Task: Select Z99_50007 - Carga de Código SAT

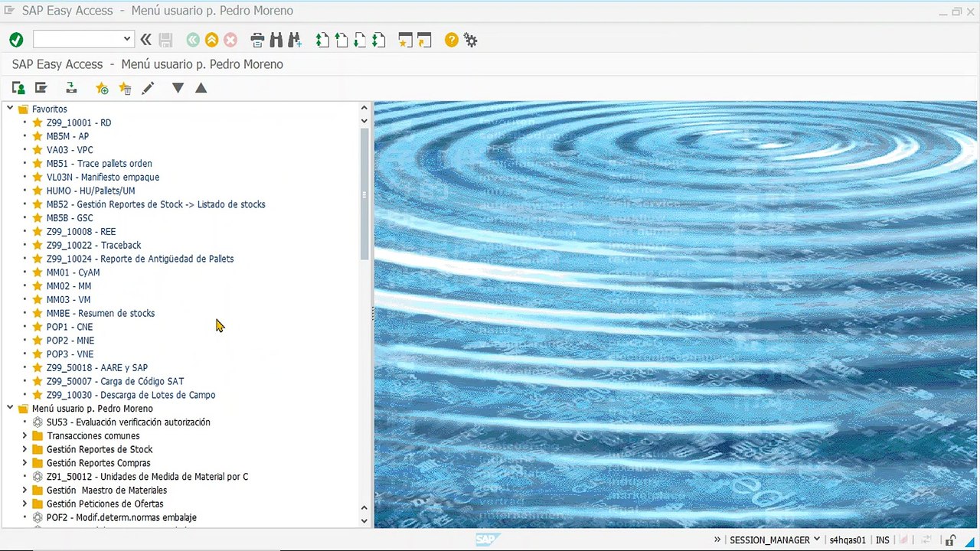Action: tap(115, 381)
